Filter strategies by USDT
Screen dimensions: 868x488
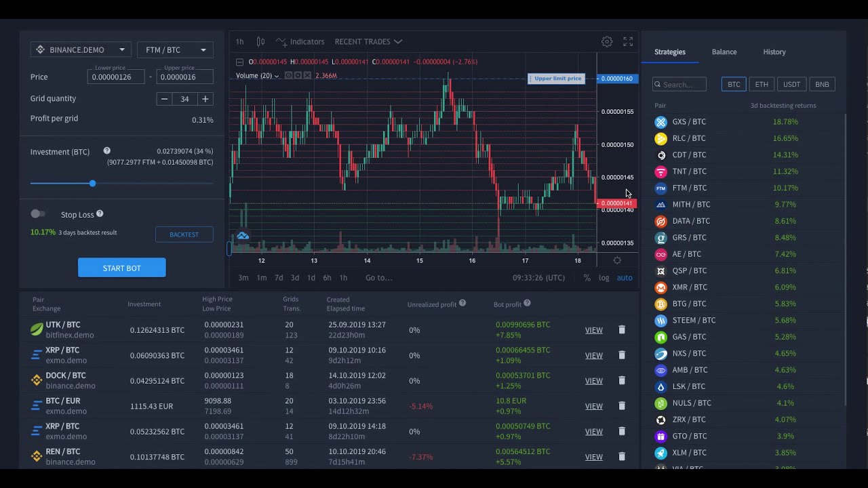click(x=791, y=84)
